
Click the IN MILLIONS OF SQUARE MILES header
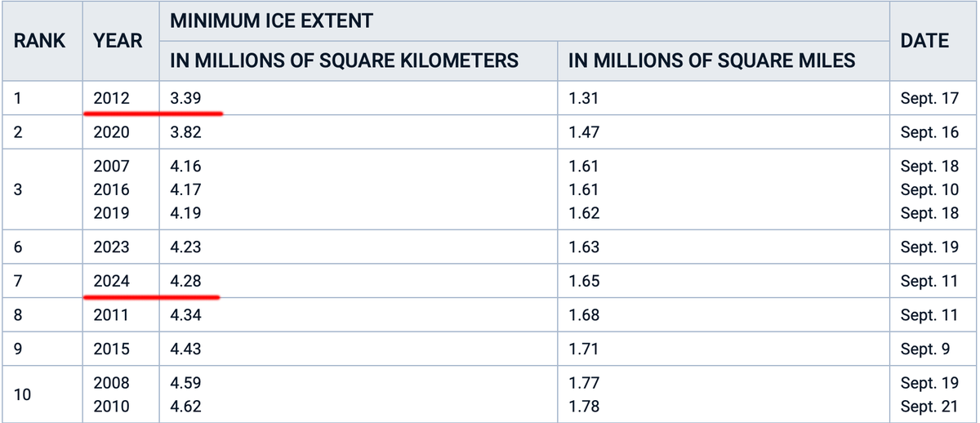click(712, 60)
